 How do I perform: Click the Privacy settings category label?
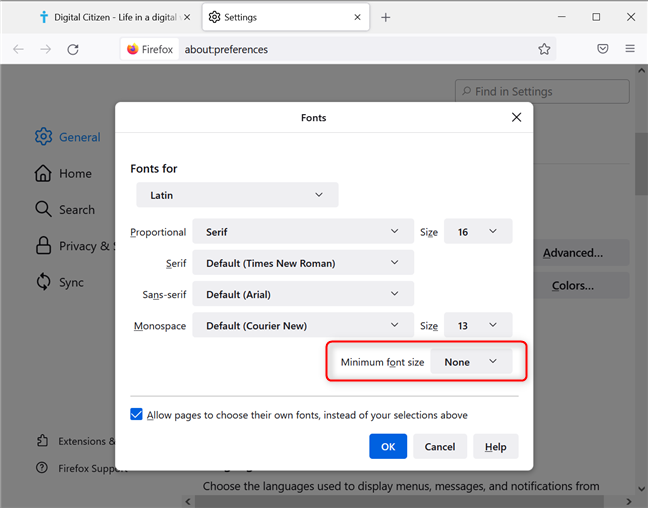pos(87,246)
